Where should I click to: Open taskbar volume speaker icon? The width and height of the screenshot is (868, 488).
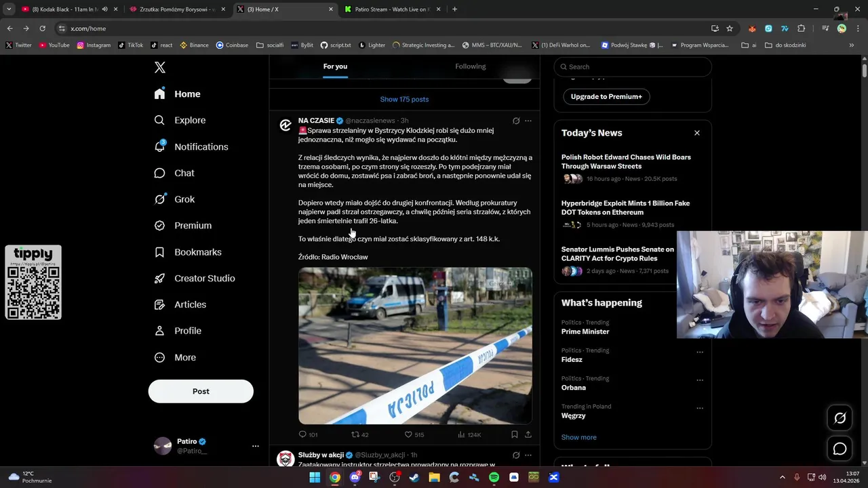(x=822, y=477)
